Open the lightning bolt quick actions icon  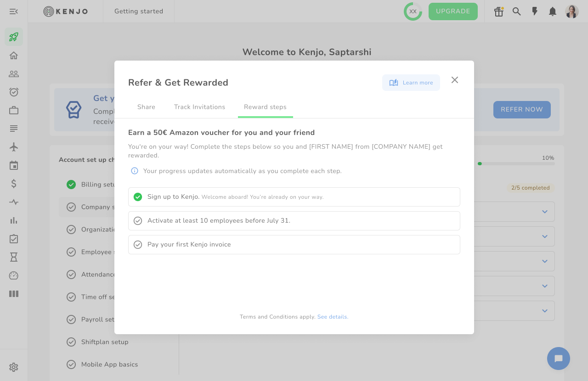[535, 11]
